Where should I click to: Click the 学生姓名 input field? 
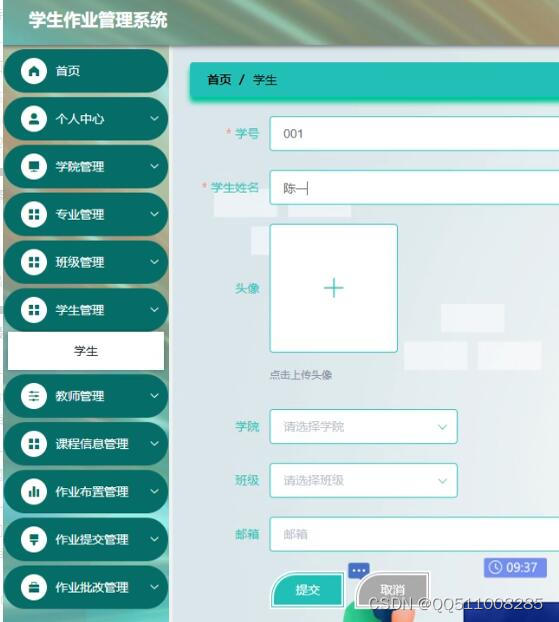[x=414, y=188]
